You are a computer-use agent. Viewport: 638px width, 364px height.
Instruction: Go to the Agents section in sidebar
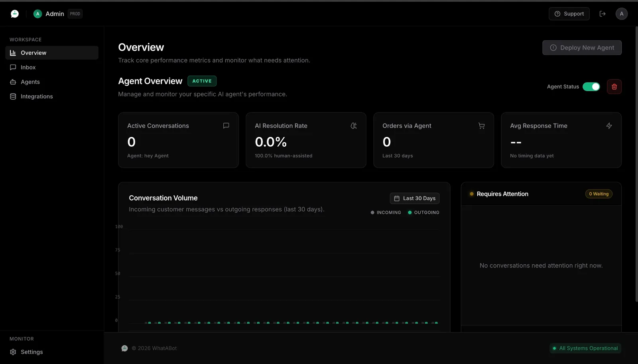(30, 82)
